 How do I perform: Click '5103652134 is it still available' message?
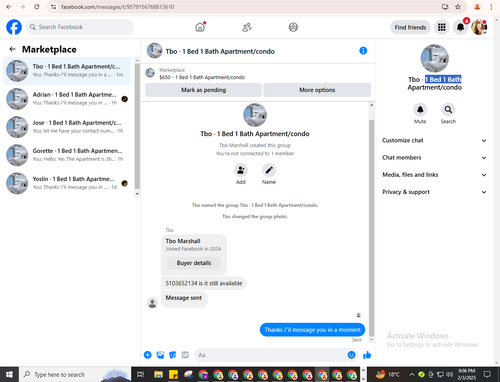pos(204,283)
